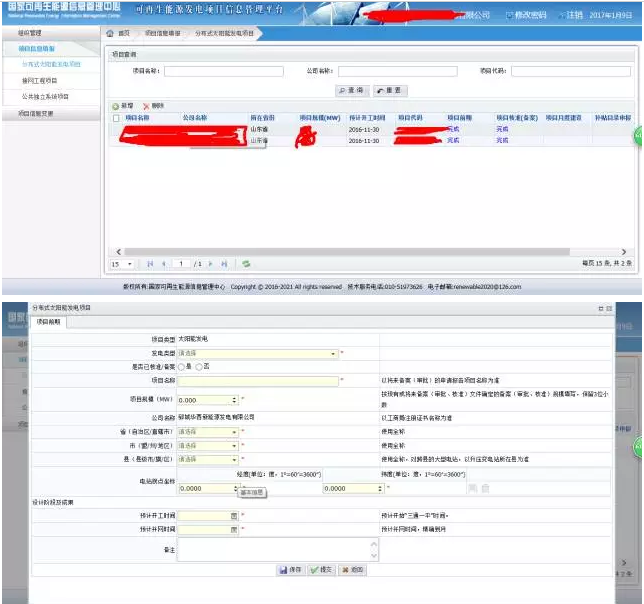Click the green refresh icon in the pager
Screen dimensions: 644x604
pyautogui.click(x=245, y=263)
